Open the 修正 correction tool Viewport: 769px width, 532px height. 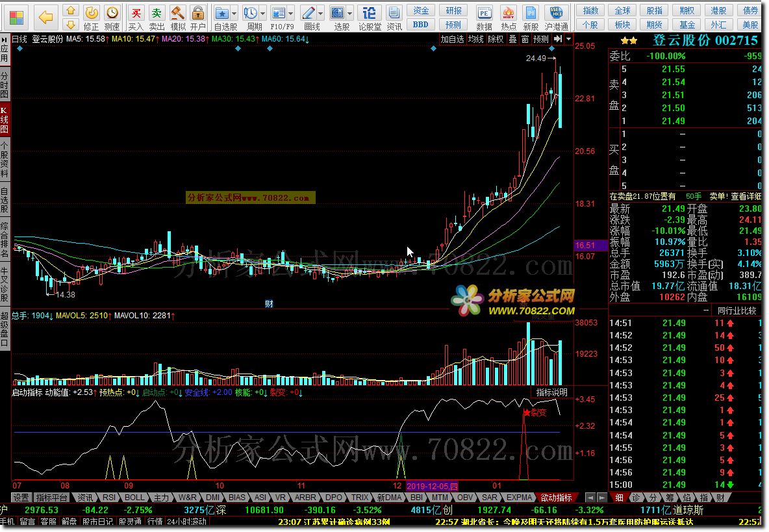tap(91, 18)
